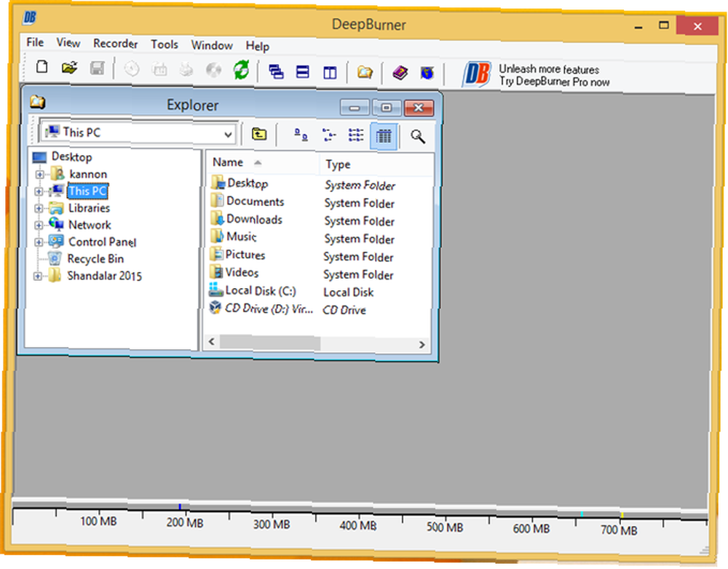The height and width of the screenshot is (569, 728).
Task: Expand the kannon tree node
Action: click(x=39, y=175)
